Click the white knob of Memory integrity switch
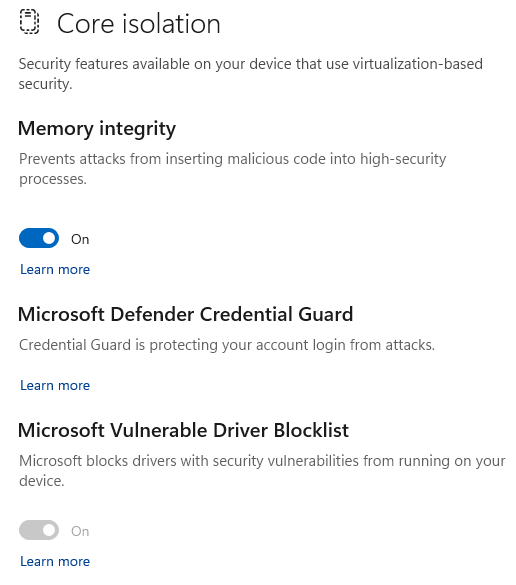 tap(49, 238)
